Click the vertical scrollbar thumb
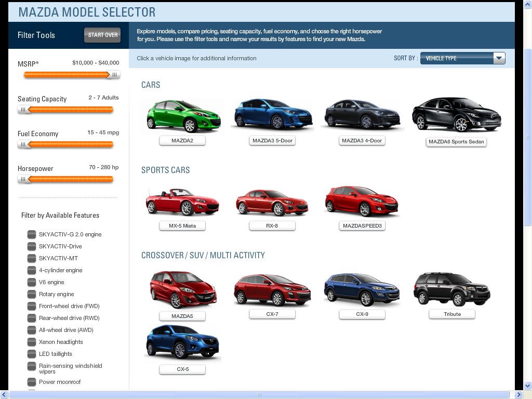532x399 pixels. 528,137
